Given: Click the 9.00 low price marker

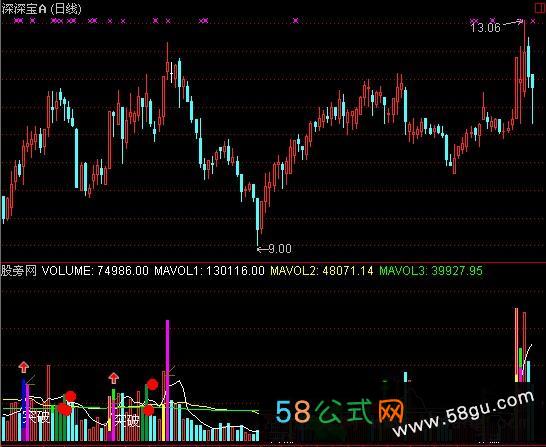Looking at the screenshot, I should coord(280,249).
